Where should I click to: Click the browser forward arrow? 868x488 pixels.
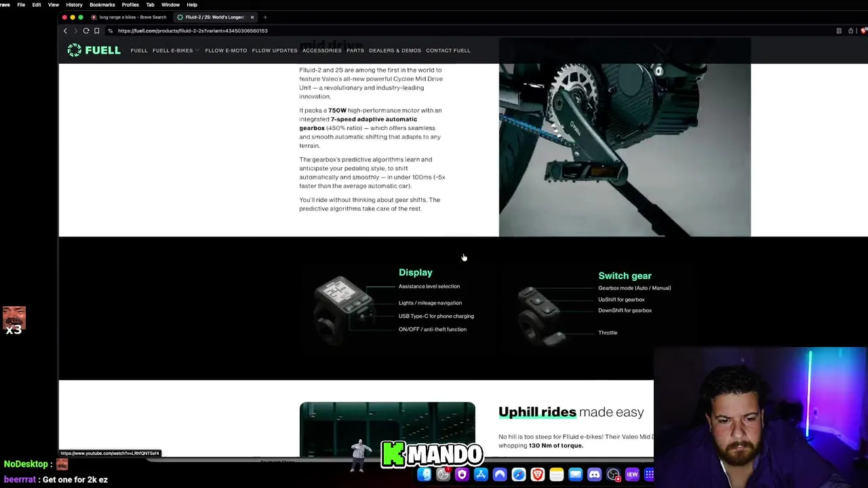[x=75, y=30]
